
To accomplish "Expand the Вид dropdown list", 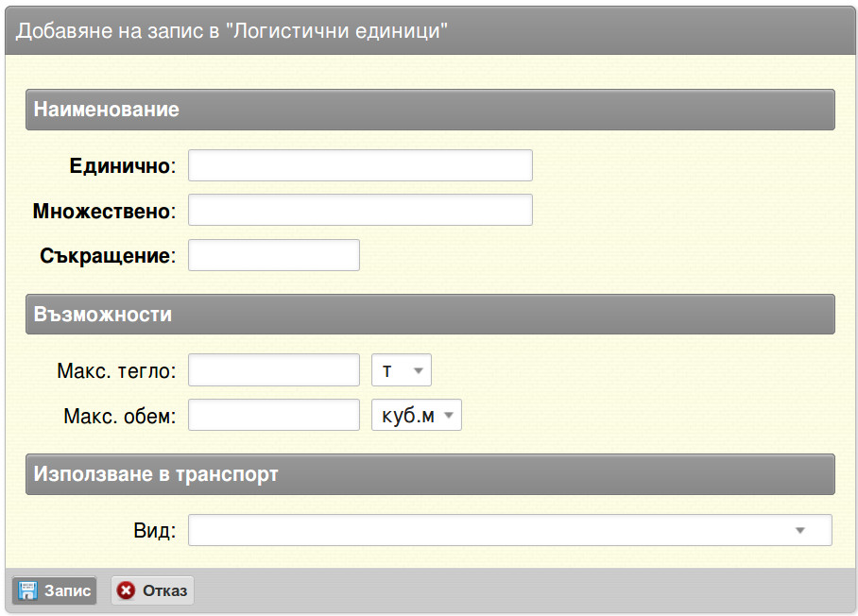I will pos(510,530).
